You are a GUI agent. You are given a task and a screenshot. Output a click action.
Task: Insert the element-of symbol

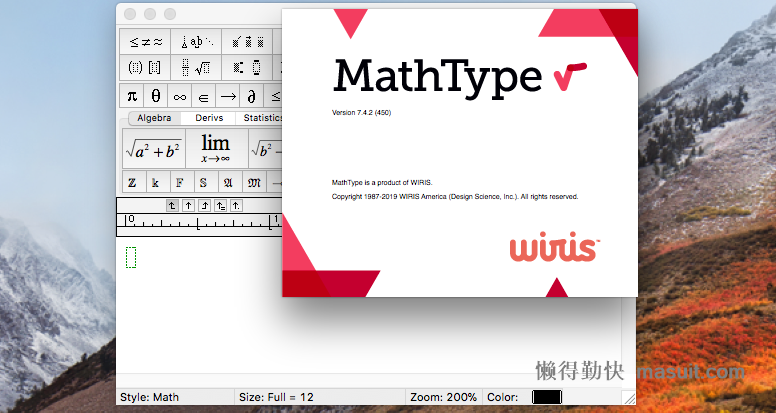tap(203, 96)
